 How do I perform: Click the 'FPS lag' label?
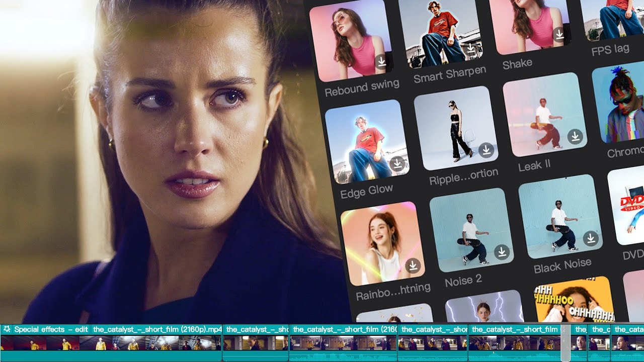(x=610, y=50)
